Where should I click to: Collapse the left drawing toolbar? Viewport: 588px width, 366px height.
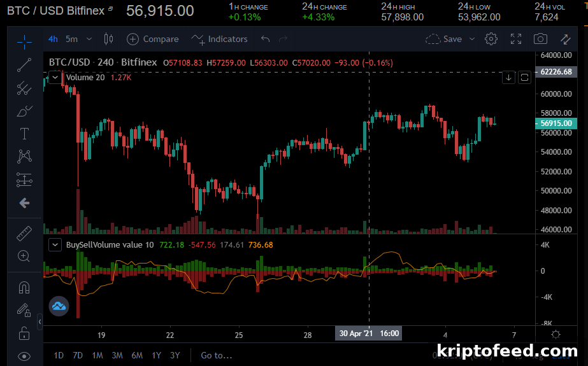coord(39,322)
